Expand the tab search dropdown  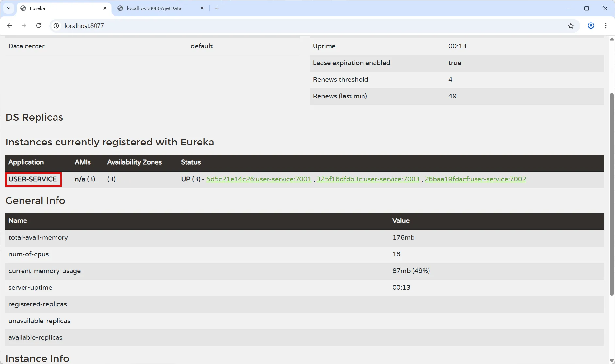[9, 8]
